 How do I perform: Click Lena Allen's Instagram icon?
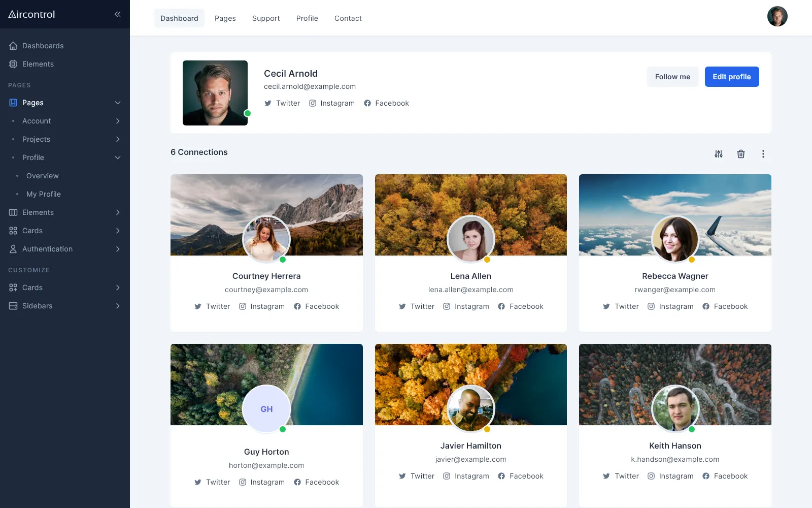[447, 306]
